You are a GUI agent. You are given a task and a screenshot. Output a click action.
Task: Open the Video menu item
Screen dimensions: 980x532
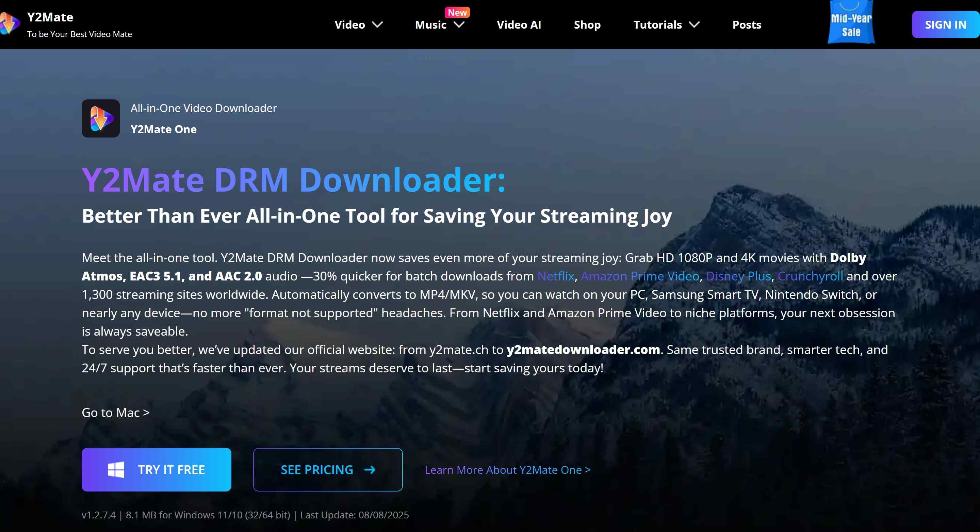click(x=349, y=25)
